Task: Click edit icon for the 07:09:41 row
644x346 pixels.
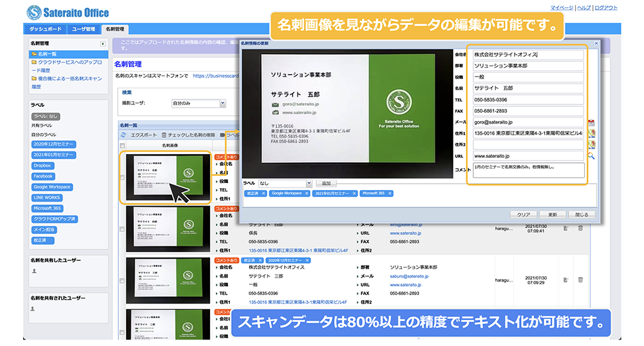Action: (565, 229)
